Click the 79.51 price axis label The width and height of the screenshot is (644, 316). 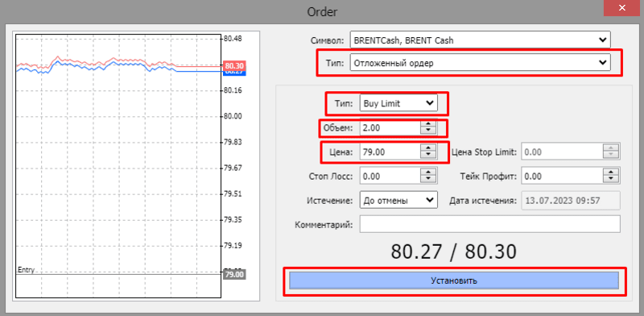233,193
